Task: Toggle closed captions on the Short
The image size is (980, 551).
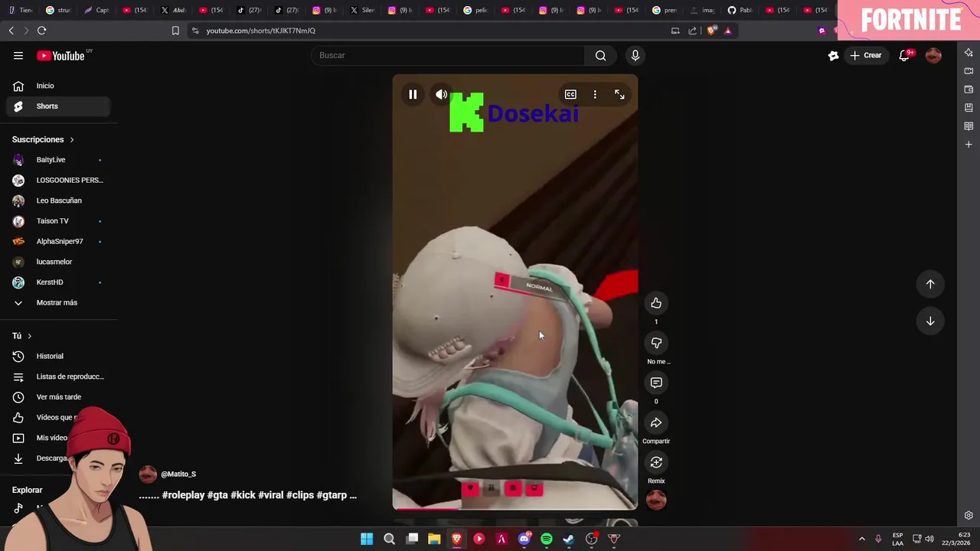Action: (570, 94)
